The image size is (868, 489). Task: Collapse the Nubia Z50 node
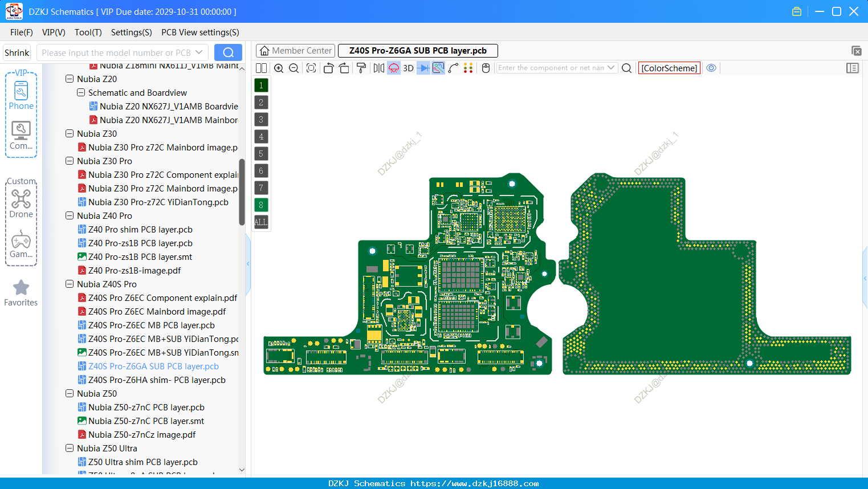tap(70, 393)
